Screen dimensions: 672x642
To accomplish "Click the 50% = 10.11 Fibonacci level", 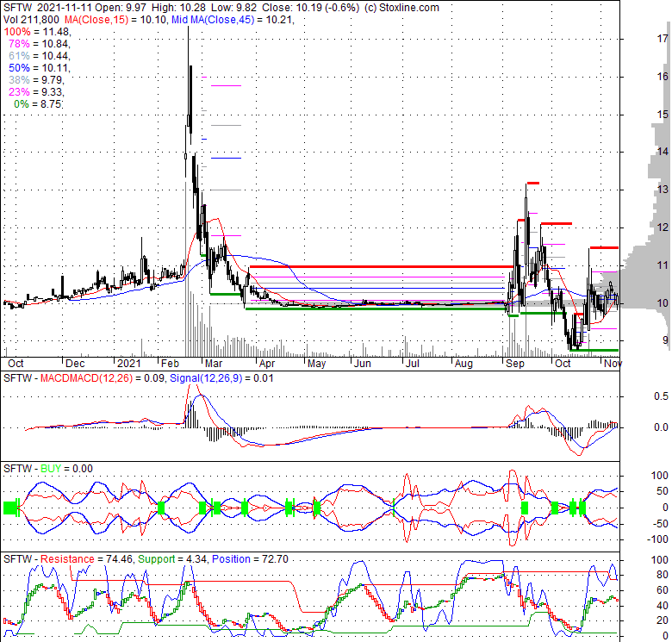I will tap(40, 68).
